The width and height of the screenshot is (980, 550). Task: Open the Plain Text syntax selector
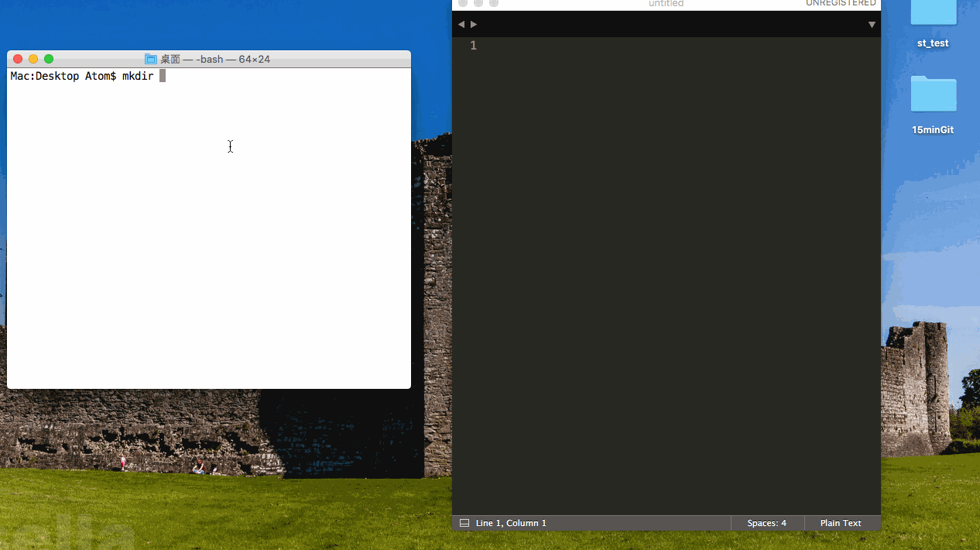[x=841, y=523]
